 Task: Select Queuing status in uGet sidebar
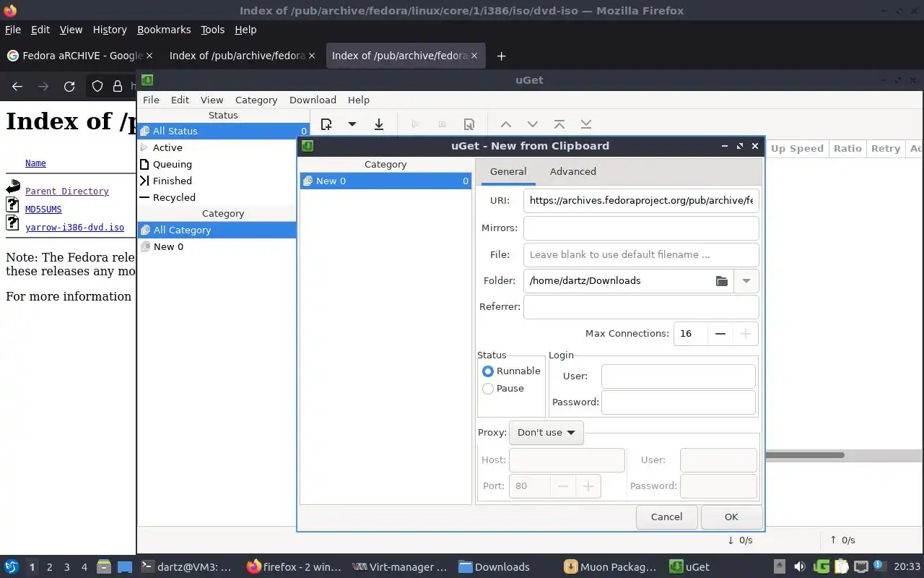[224, 164]
